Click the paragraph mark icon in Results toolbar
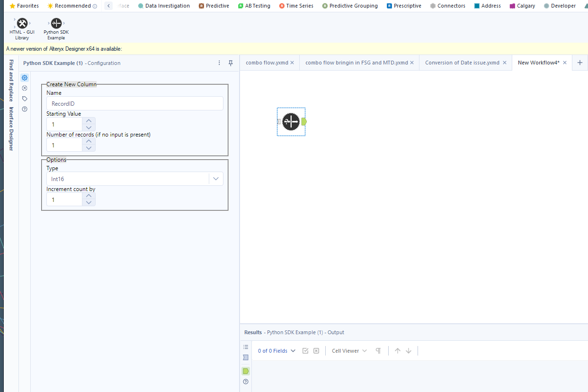 [377, 350]
